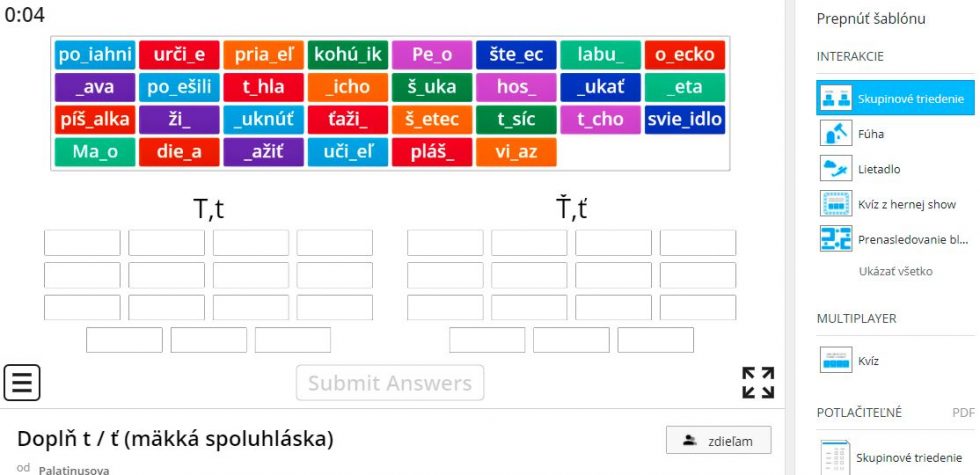Screen dimensions: 980x475
Task: Select the Skupinové triedenie interaction icon
Action: [x=836, y=99]
